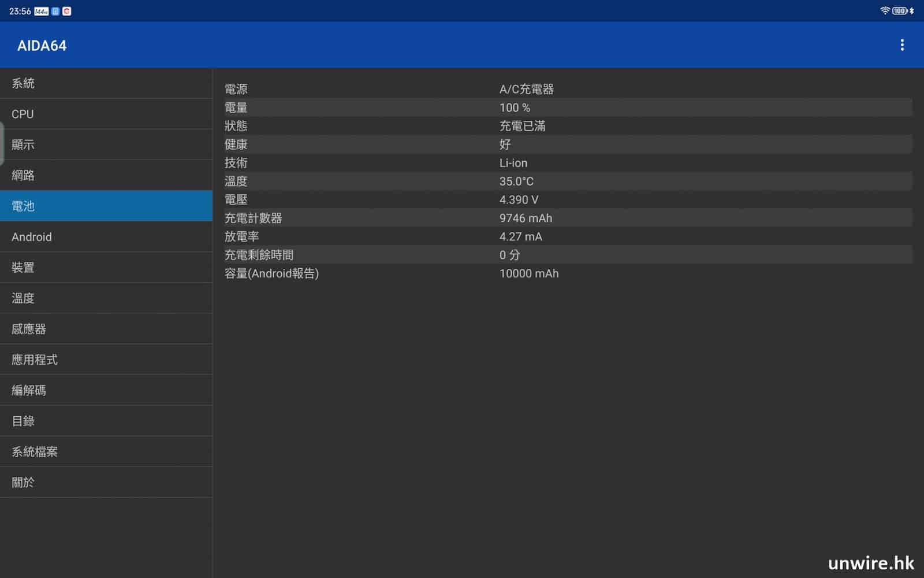Open the 裝置 sidebar entry
The image size is (924, 578).
pos(106,268)
